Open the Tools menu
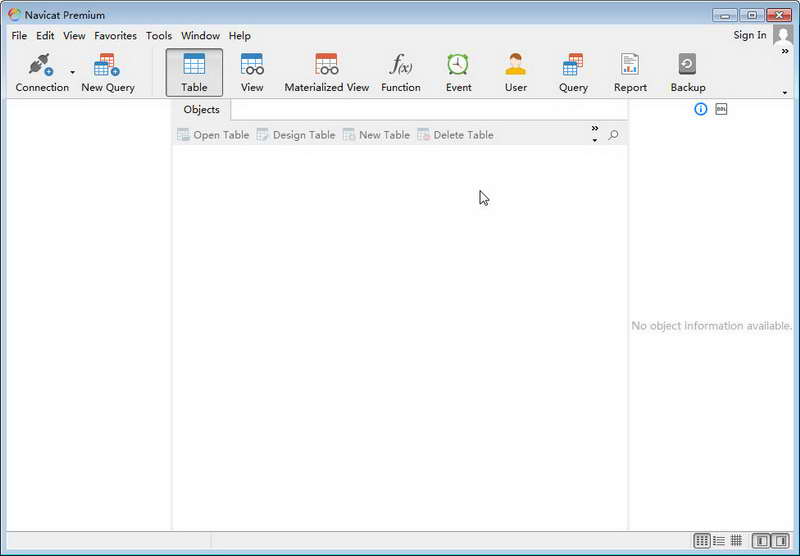 (x=159, y=36)
